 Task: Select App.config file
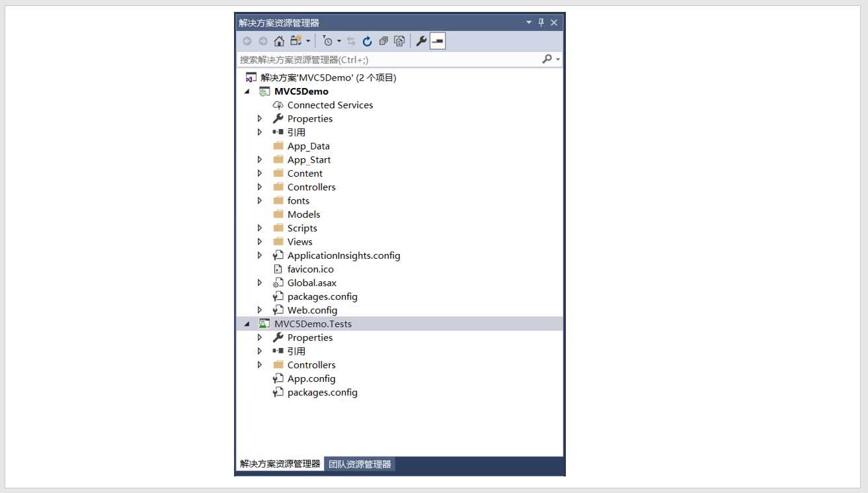[311, 379]
